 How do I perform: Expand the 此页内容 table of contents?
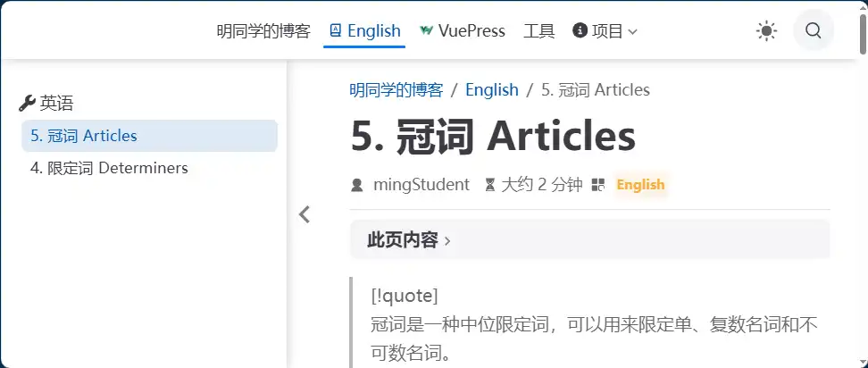point(409,240)
